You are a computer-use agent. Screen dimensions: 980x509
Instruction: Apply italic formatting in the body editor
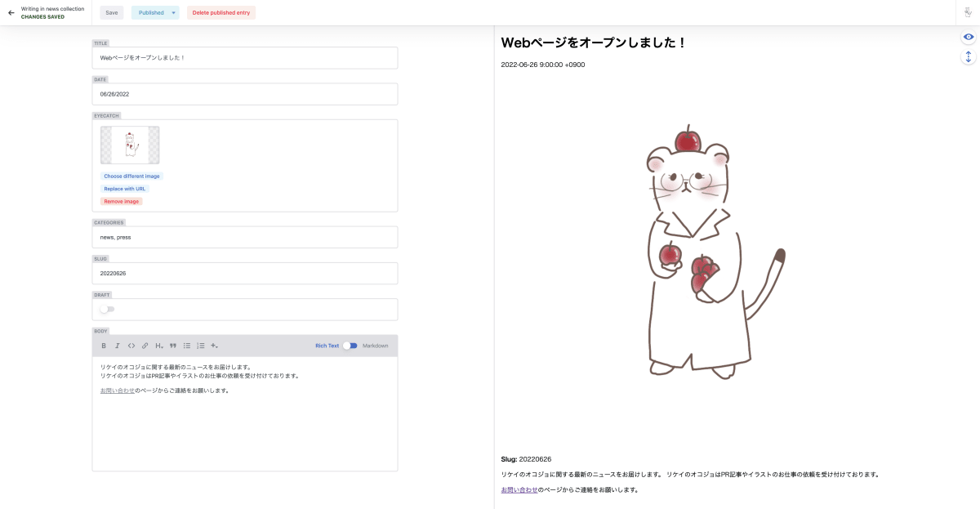click(118, 346)
